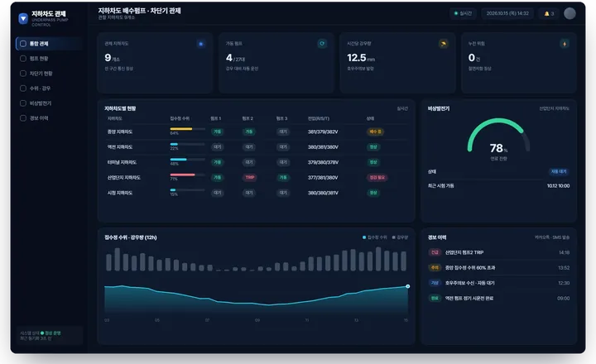Image resolution: width=596 pixels, height=364 pixels.
Task: Open the round user avatar menu
Action: click(x=570, y=13)
